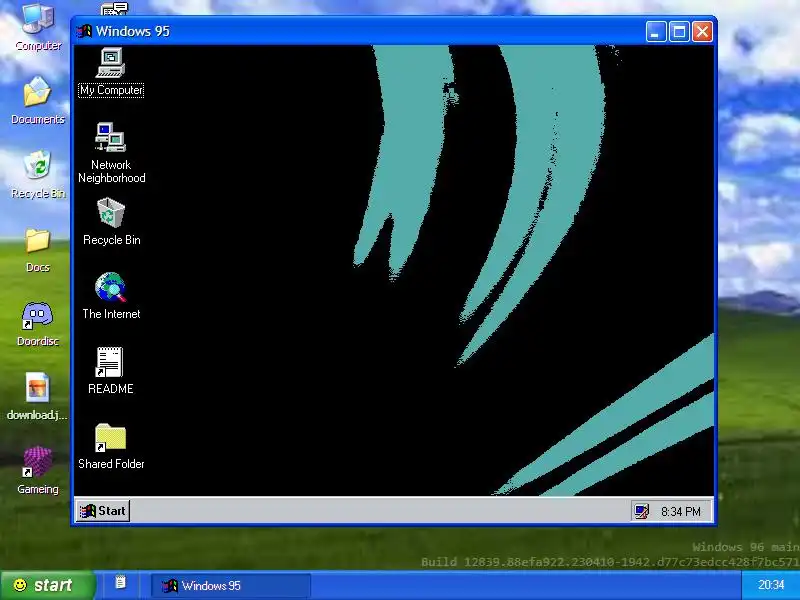Click partially hidden icon above Windows 95 window
The image size is (800, 600).
(x=114, y=9)
